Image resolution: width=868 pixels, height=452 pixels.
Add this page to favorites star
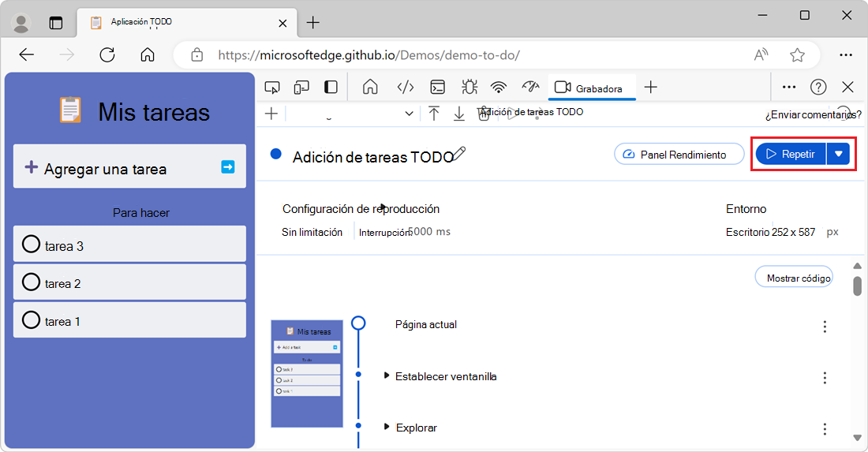point(797,54)
